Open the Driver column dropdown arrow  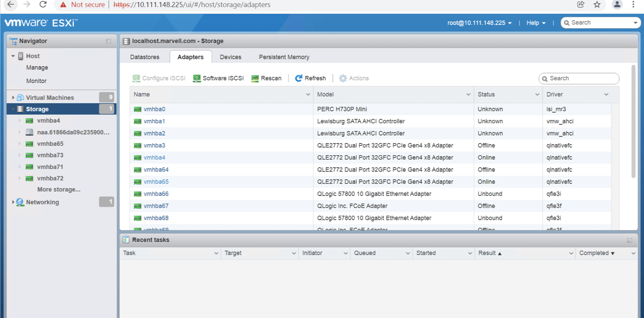(x=606, y=94)
